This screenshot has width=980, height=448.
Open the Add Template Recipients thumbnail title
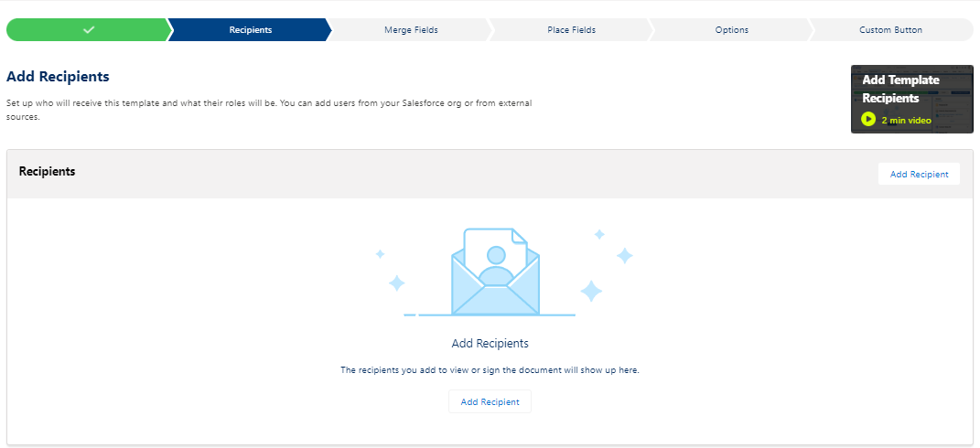(900, 89)
